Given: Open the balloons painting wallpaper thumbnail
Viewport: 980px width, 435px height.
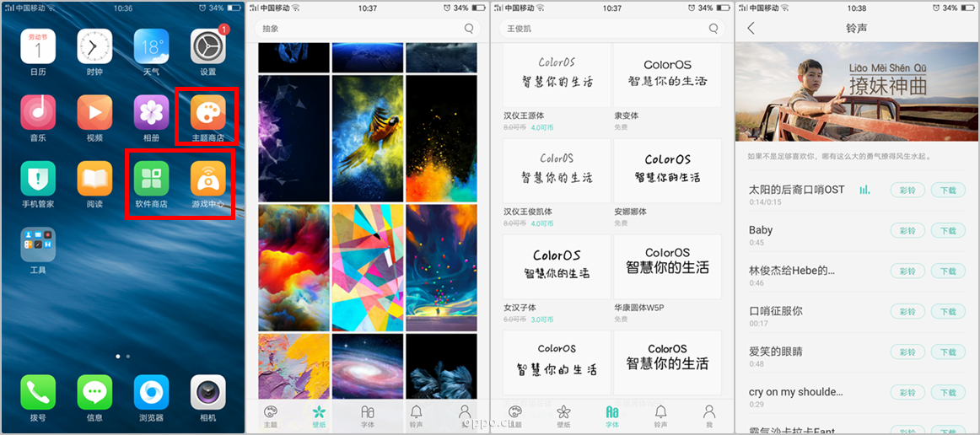Looking at the screenshot, I should [x=441, y=267].
